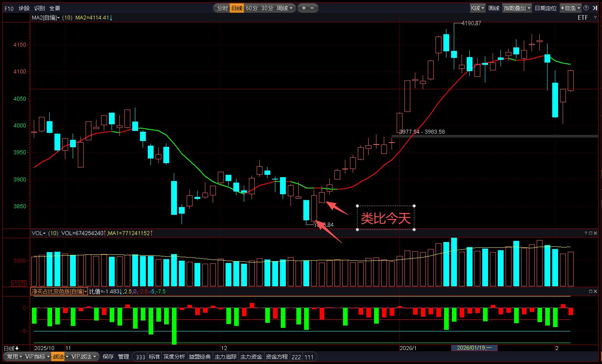Expand the 指数叠加 dropdown
Image resolution: width=602 pixels, height=364 pixels.
pos(517,8)
